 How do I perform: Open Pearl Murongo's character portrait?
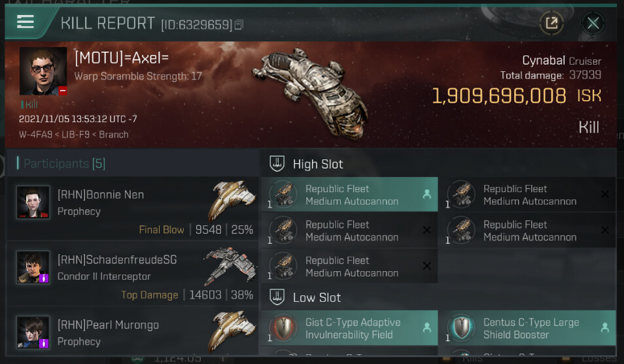32,332
